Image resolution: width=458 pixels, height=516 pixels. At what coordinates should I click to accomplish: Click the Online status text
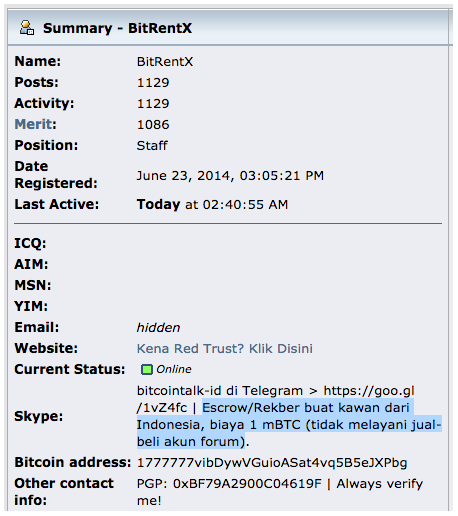(174, 369)
